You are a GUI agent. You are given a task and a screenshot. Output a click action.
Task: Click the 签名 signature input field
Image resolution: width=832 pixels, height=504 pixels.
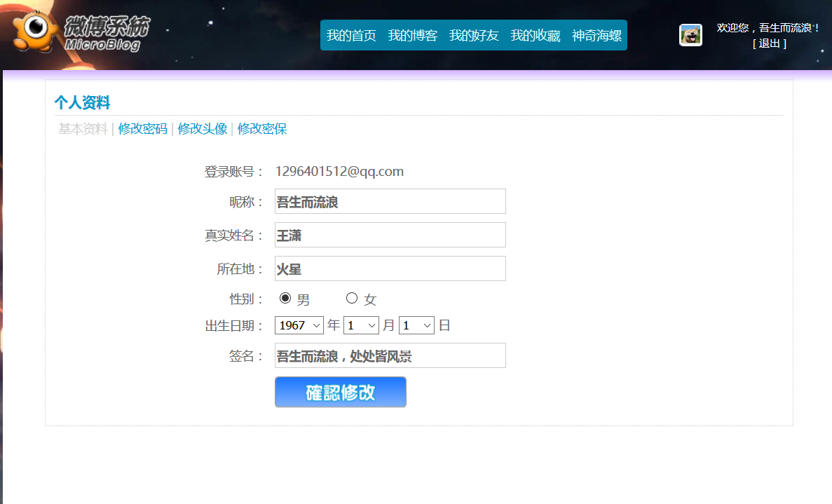pos(390,355)
